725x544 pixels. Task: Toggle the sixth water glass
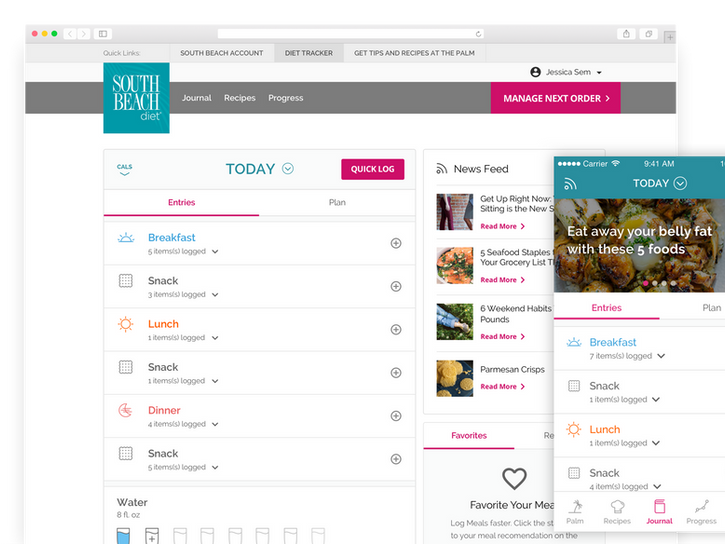pos(262,536)
